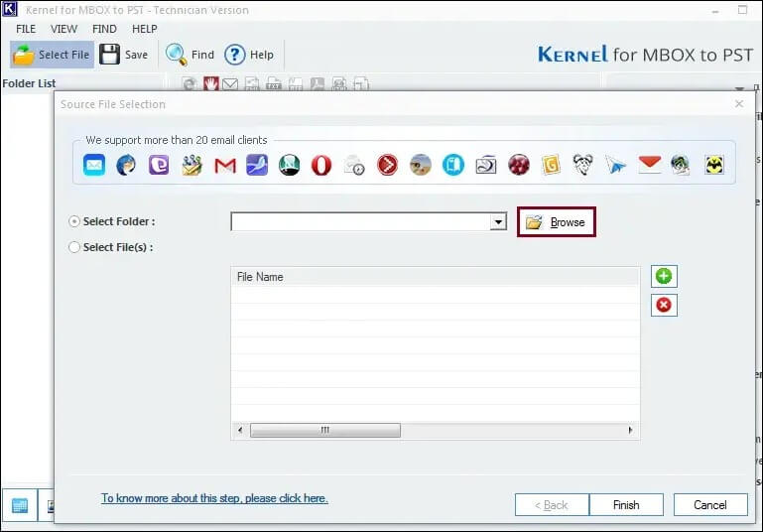Click the dark red berries client icon

[519, 165]
